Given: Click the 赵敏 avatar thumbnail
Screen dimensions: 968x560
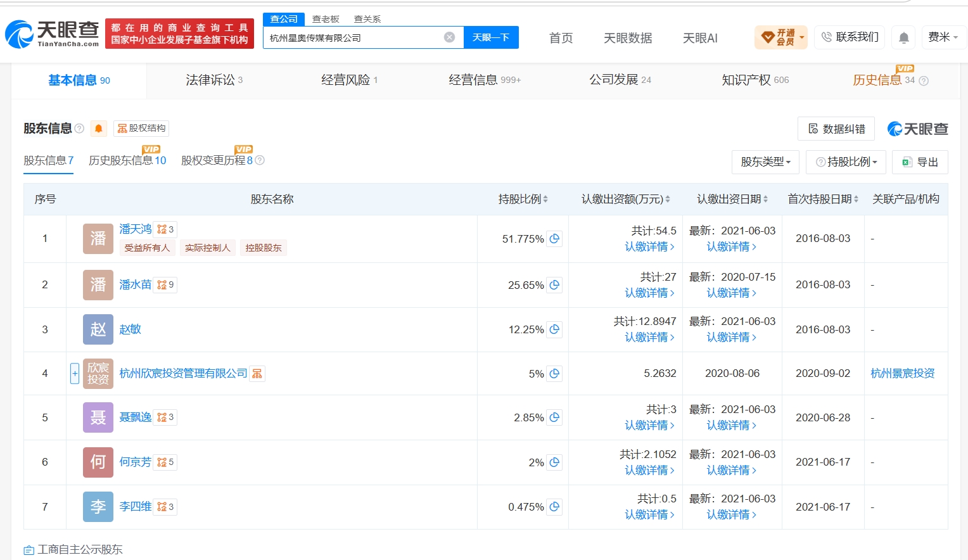Looking at the screenshot, I should point(98,329).
